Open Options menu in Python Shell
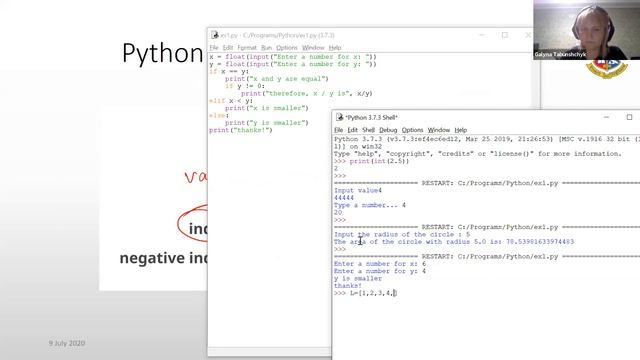This screenshot has height=360, width=640. tap(412, 130)
